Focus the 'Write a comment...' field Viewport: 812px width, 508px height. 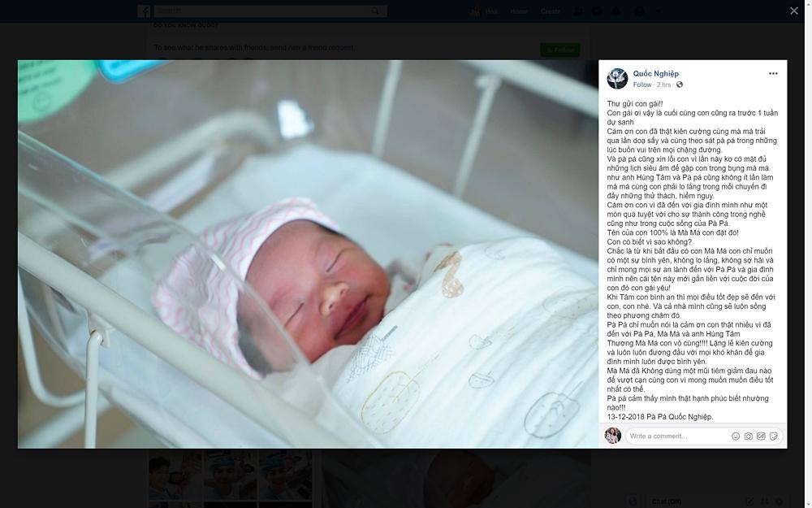click(x=676, y=436)
